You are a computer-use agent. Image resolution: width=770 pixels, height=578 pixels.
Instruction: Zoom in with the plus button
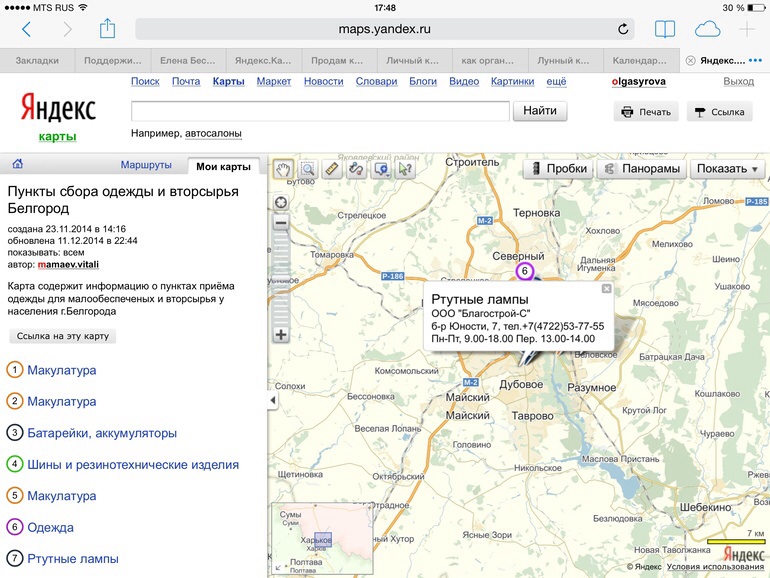(281, 335)
